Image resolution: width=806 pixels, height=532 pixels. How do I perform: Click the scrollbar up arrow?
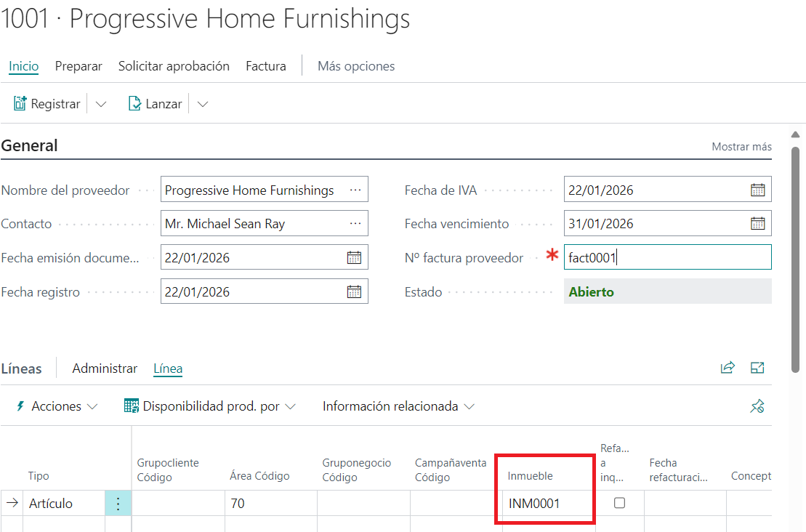click(795, 134)
